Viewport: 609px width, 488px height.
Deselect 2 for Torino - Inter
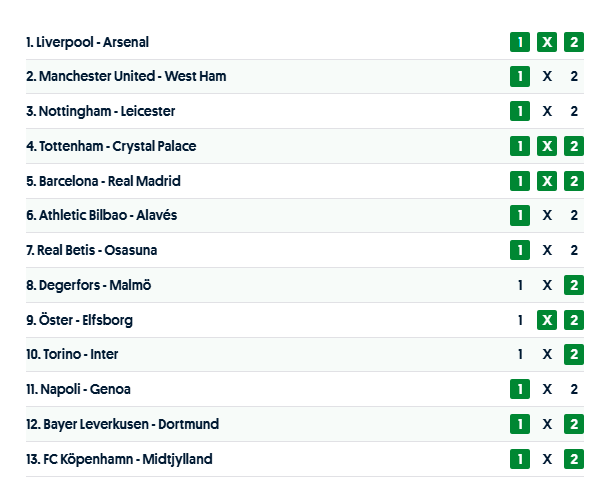click(x=574, y=354)
